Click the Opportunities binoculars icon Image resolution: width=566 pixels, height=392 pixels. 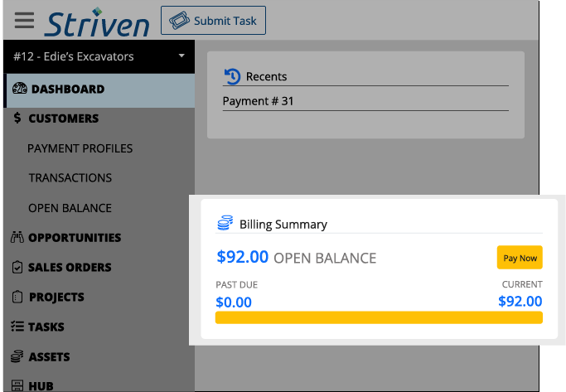17,237
